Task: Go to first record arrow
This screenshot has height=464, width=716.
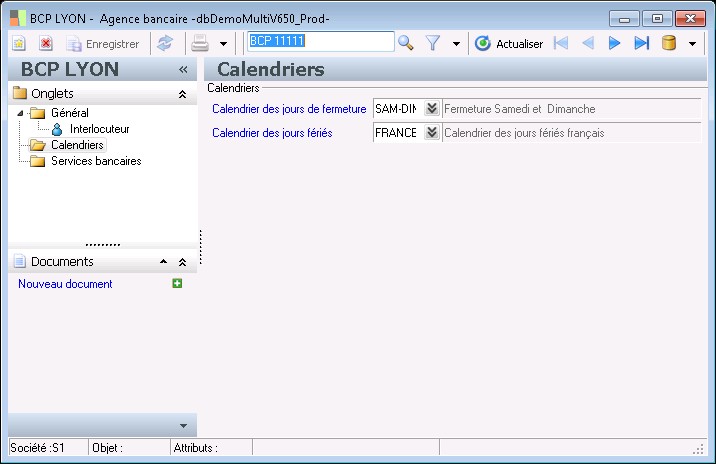Action: 561,43
